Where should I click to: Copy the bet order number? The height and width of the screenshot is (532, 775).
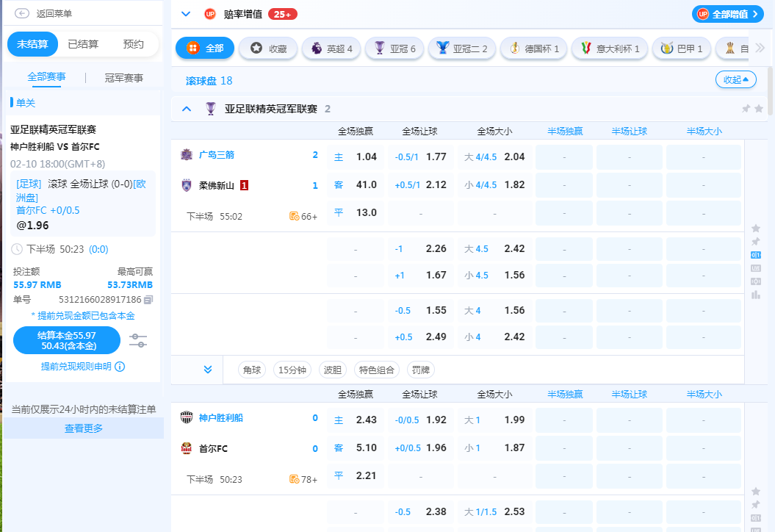point(148,300)
